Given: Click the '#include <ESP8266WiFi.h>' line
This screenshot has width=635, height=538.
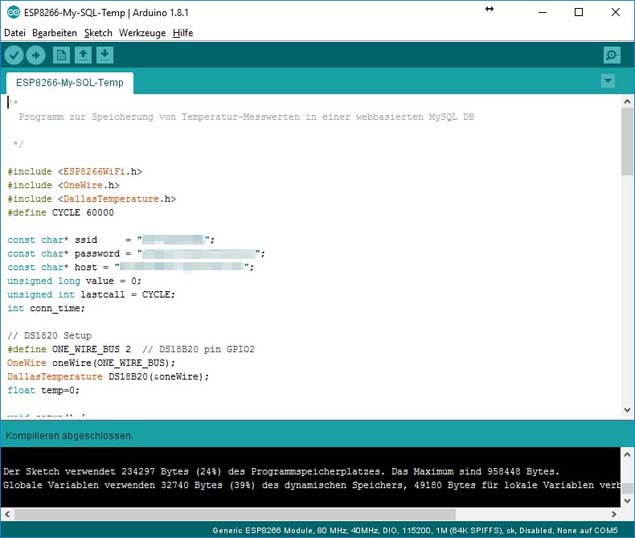Looking at the screenshot, I should click(75, 172).
